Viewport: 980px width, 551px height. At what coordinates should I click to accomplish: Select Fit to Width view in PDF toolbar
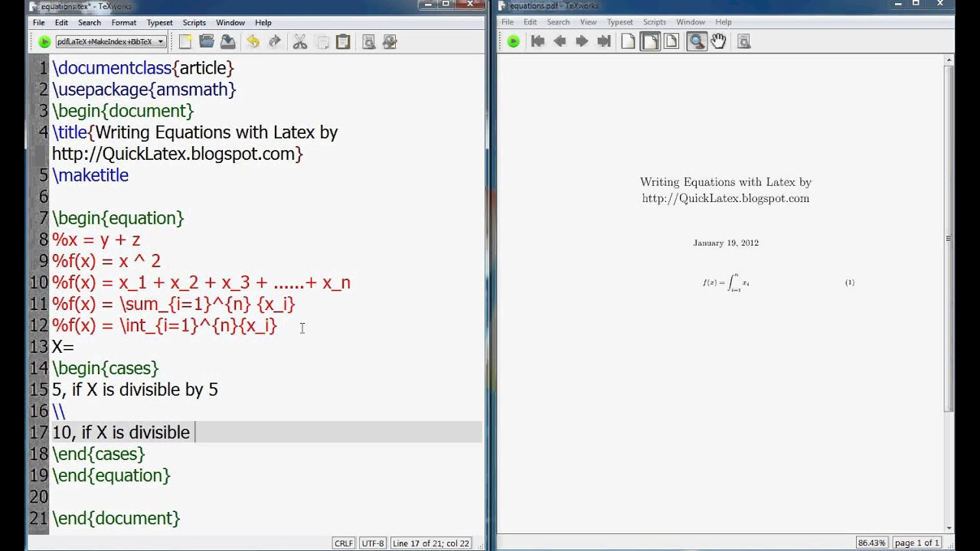pyautogui.click(x=650, y=41)
